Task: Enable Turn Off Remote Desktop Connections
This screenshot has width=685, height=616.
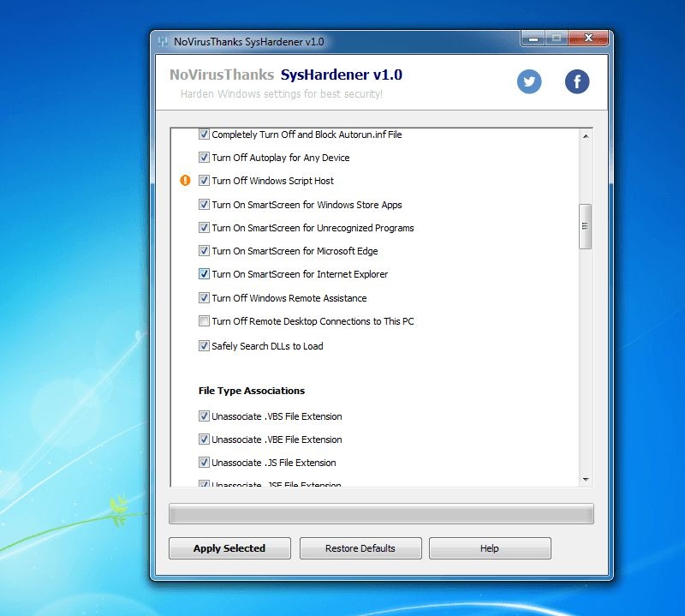Action: [x=204, y=321]
